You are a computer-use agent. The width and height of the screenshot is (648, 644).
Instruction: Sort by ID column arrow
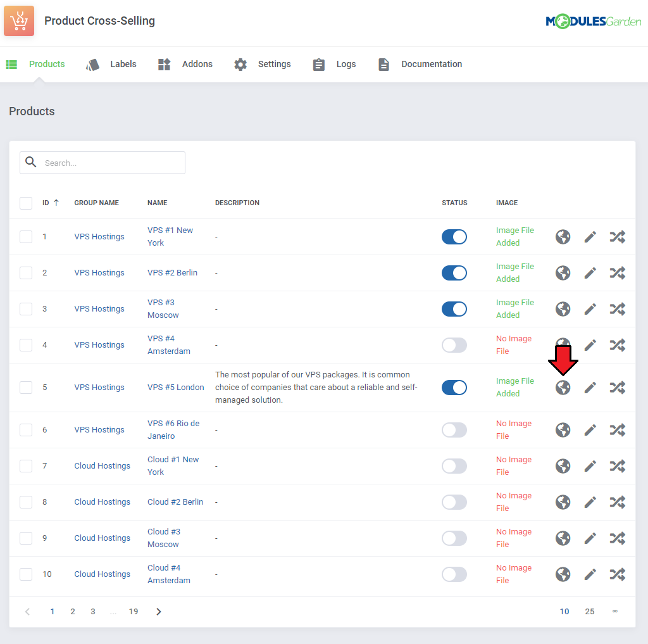coord(56,203)
